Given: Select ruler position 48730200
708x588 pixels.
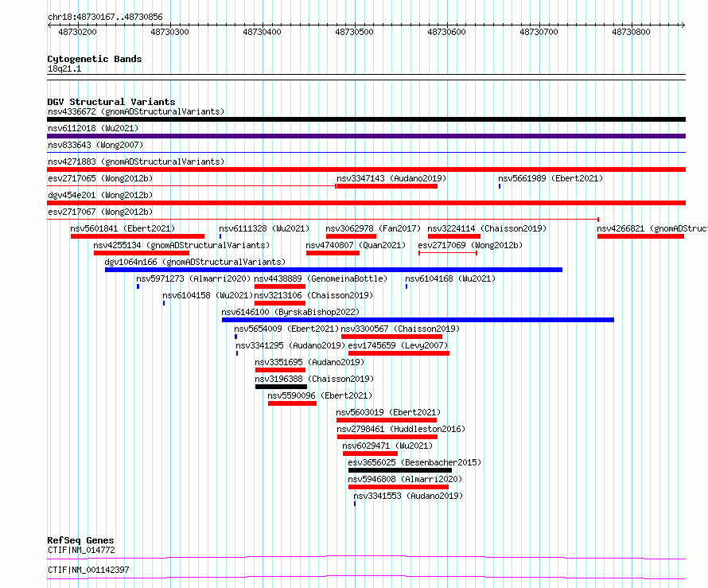Looking at the screenshot, I should coord(78,32).
